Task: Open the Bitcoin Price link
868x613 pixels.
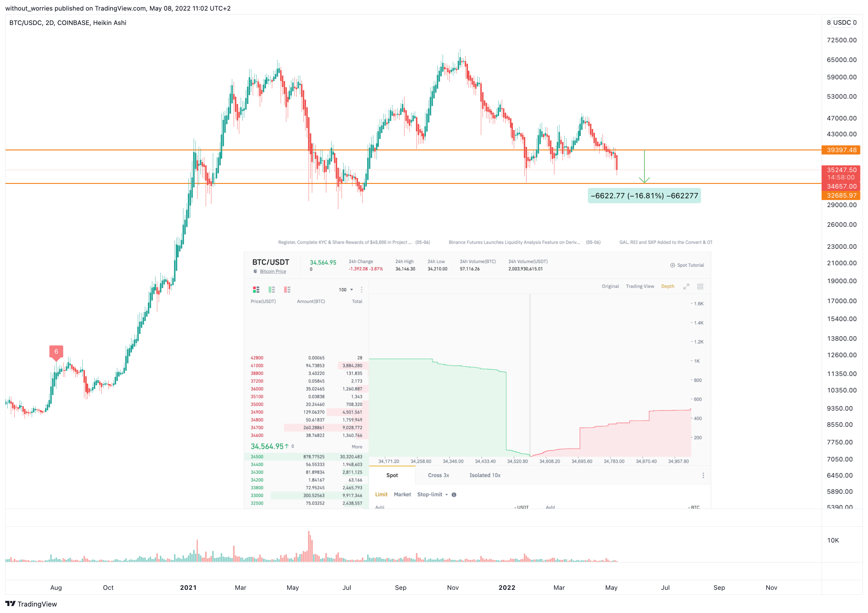Action: 273,271
